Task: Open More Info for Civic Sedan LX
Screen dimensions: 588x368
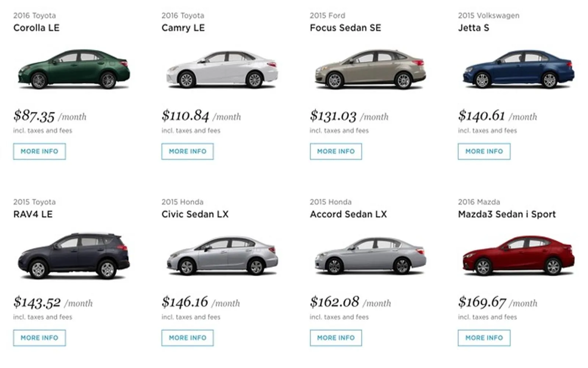Action: [187, 338]
